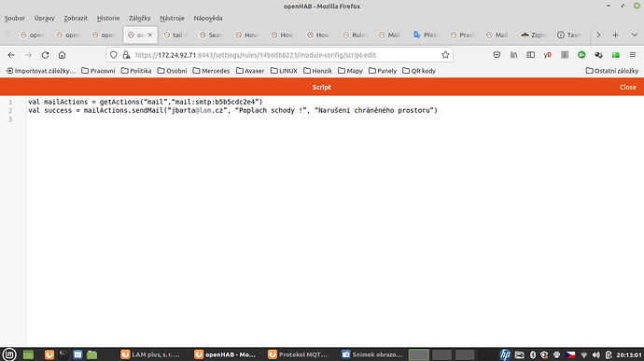Open a new tab with the plus button
This screenshot has width=644, height=361.
[x=615, y=35]
